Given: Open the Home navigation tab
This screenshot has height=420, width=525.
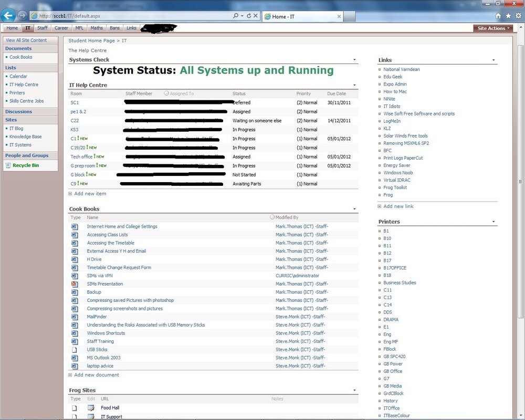Looking at the screenshot, I should pyautogui.click(x=12, y=28).
